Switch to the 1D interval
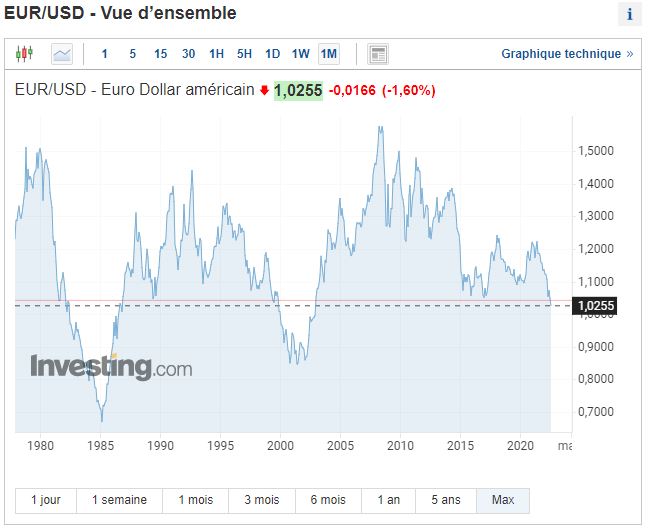 tap(273, 53)
